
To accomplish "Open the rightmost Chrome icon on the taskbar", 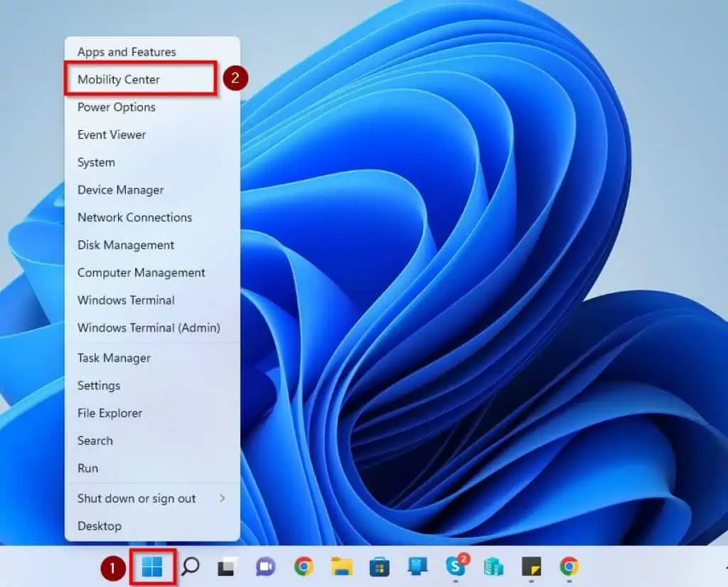I will 569,566.
